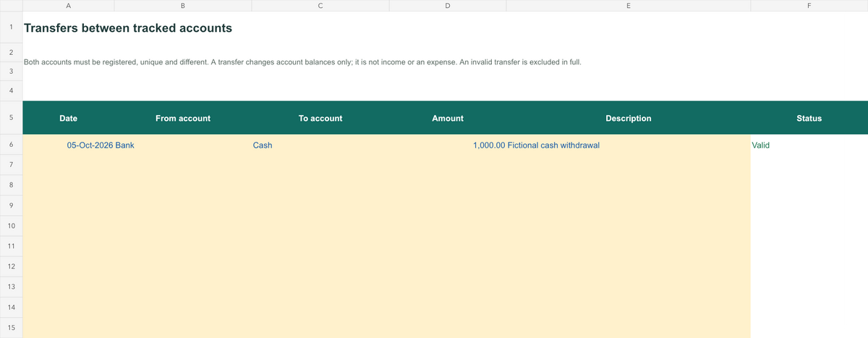Select row 2 header
Viewport: 868px width, 338px height.
11,52
